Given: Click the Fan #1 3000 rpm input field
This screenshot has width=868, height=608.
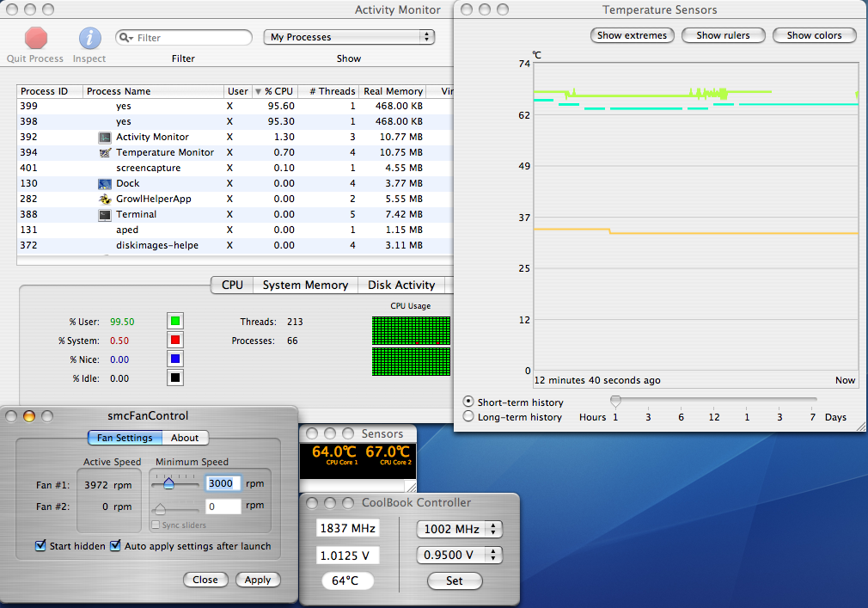Looking at the screenshot, I should coord(223,483).
